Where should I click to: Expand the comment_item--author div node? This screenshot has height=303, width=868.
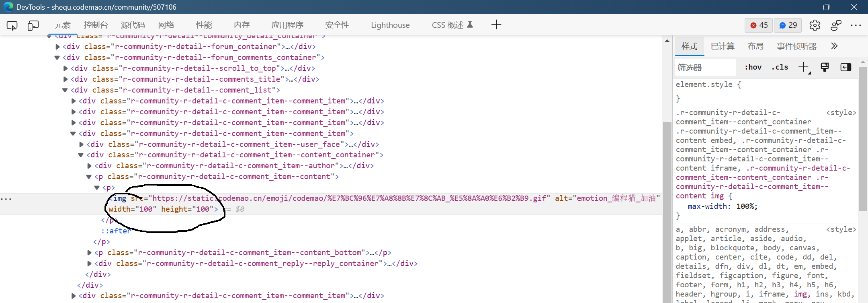90,166
